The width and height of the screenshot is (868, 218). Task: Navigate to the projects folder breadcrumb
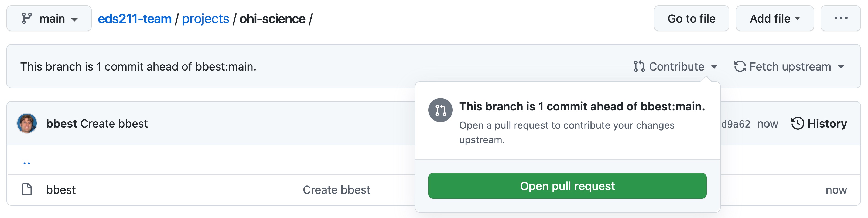click(x=206, y=19)
